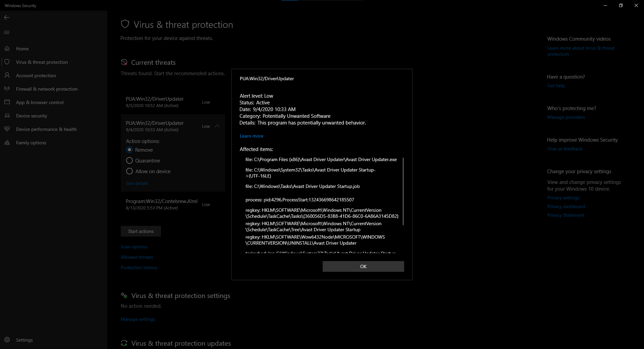Click the Get help link
Screen dimensions: 644x349
pyautogui.click(x=556, y=86)
